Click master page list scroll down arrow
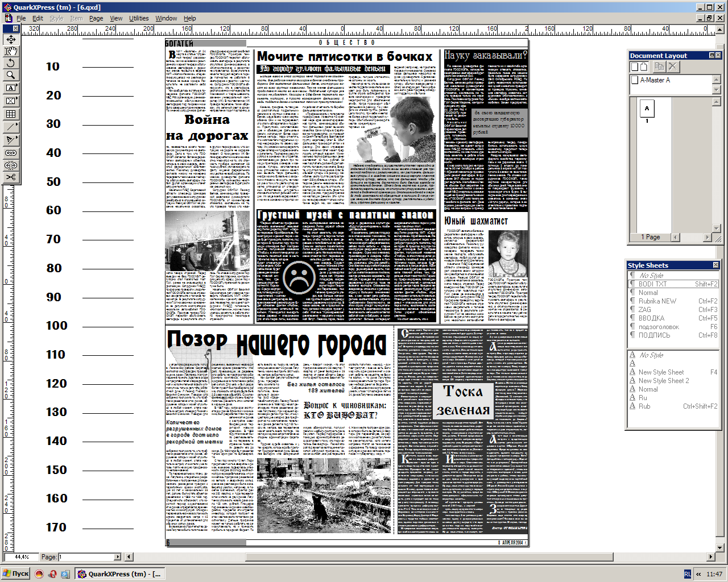The height and width of the screenshot is (582, 728). click(717, 90)
